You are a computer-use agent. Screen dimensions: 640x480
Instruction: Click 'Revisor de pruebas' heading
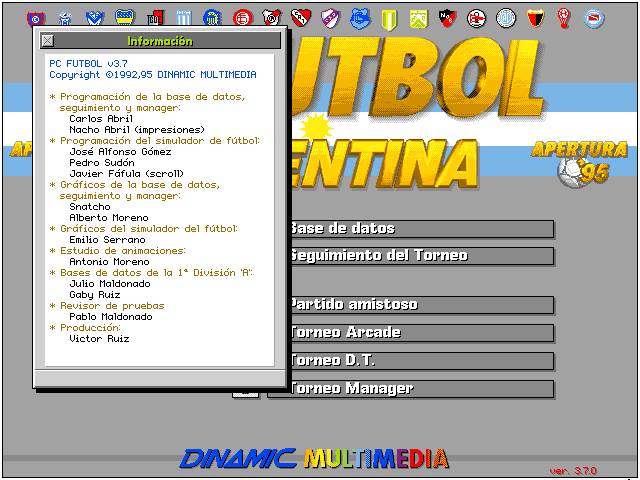pyautogui.click(x=112, y=306)
